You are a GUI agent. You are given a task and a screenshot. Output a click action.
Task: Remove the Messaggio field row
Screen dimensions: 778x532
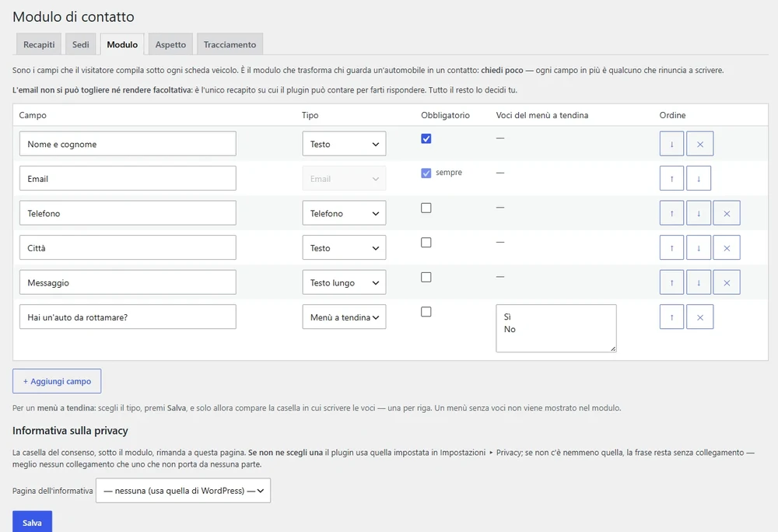tap(727, 282)
